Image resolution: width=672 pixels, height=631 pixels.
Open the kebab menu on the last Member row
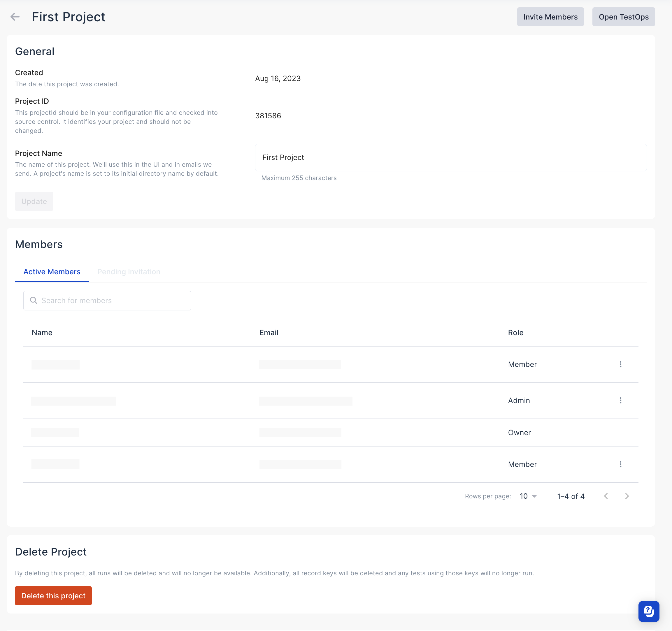point(621,464)
